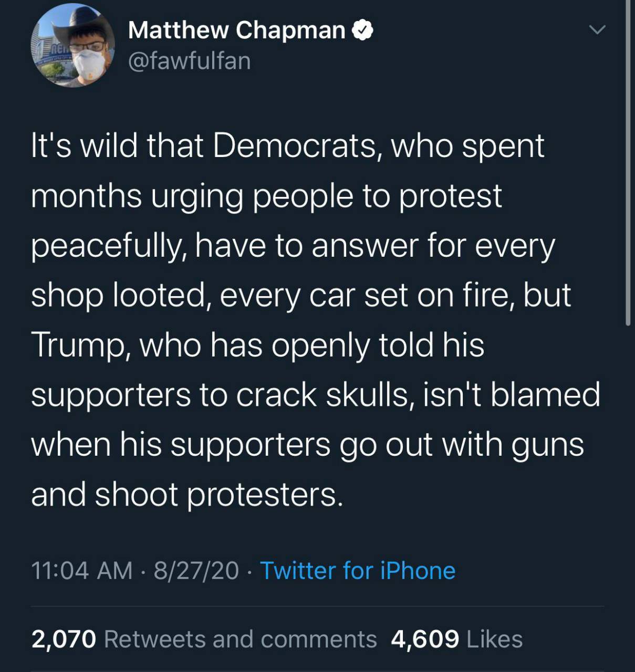Click the 8/27/20 tweet date
The width and height of the screenshot is (635, 672).
[x=196, y=571]
